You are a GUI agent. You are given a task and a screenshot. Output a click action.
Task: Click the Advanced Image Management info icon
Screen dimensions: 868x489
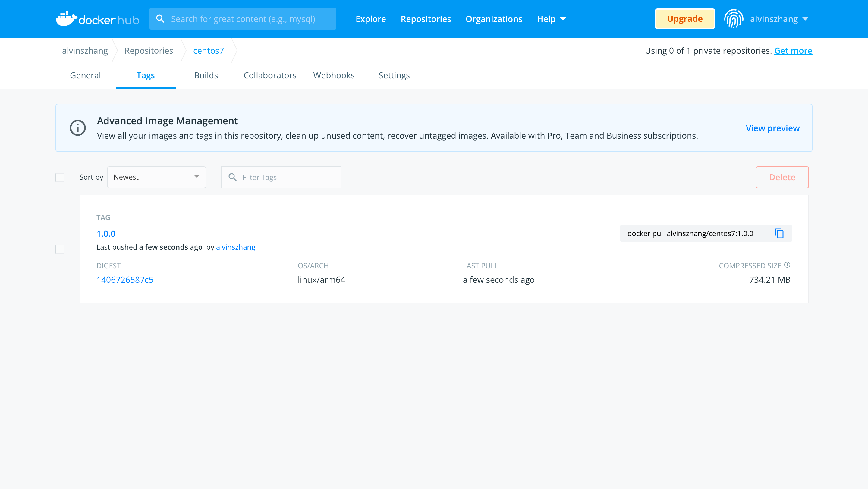(x=78, y=128)
